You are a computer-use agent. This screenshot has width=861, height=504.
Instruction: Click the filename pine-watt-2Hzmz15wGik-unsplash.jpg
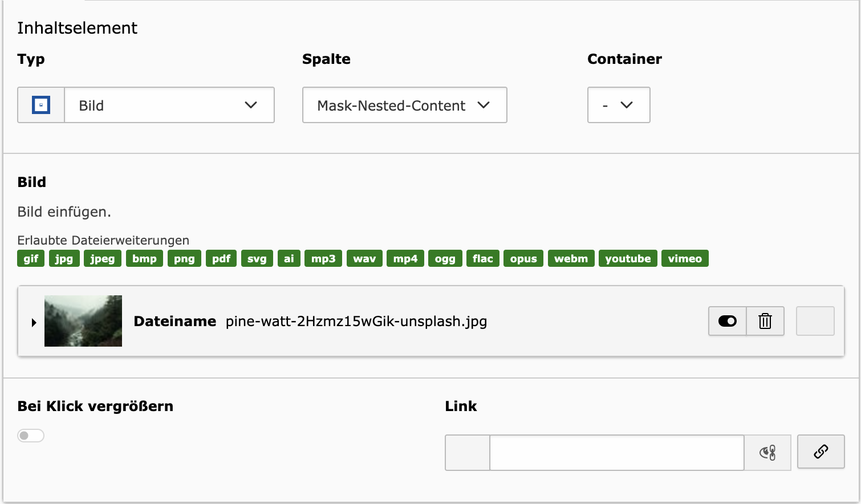click(356, 322)
